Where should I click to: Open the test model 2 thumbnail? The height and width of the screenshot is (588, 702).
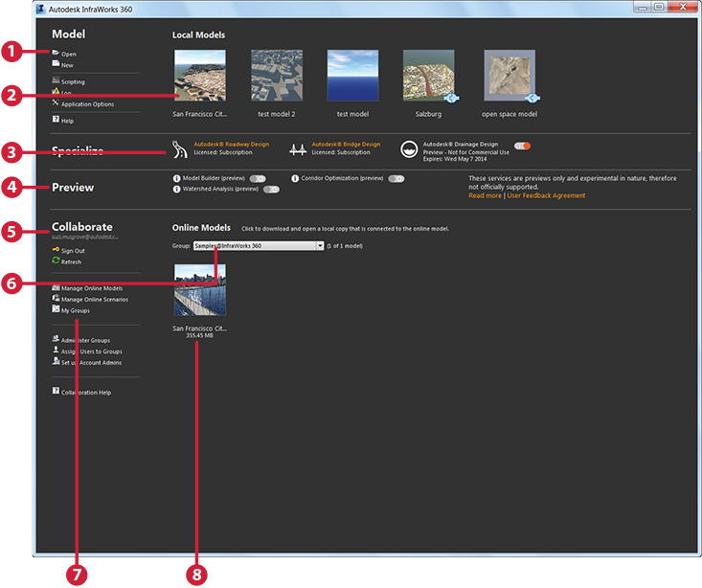[x=276, y=76]
